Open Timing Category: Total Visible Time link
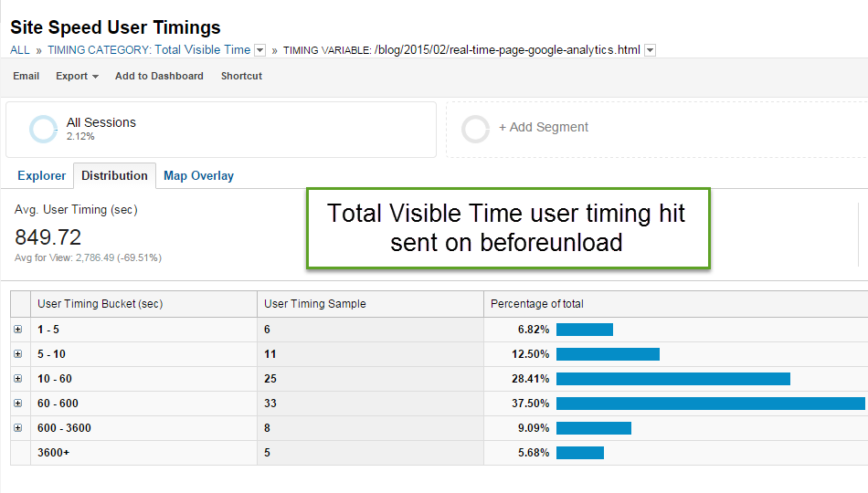 pyautogui.click(x=149, y=50)
